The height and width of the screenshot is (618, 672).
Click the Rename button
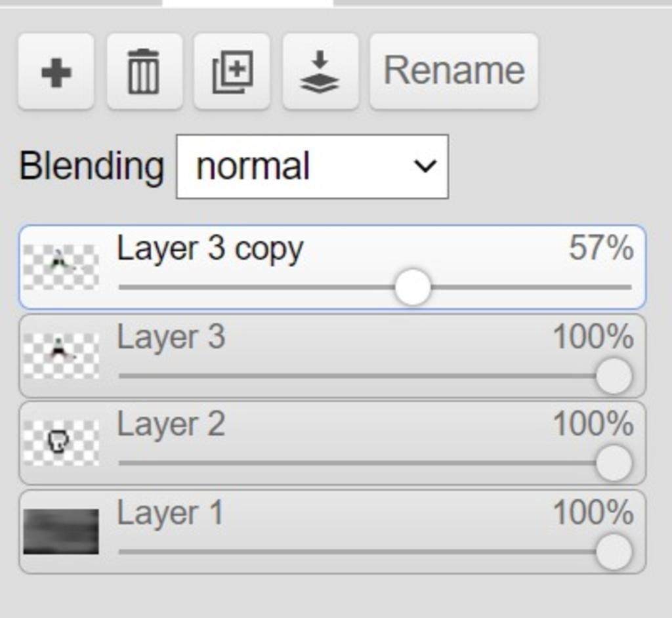454,72
